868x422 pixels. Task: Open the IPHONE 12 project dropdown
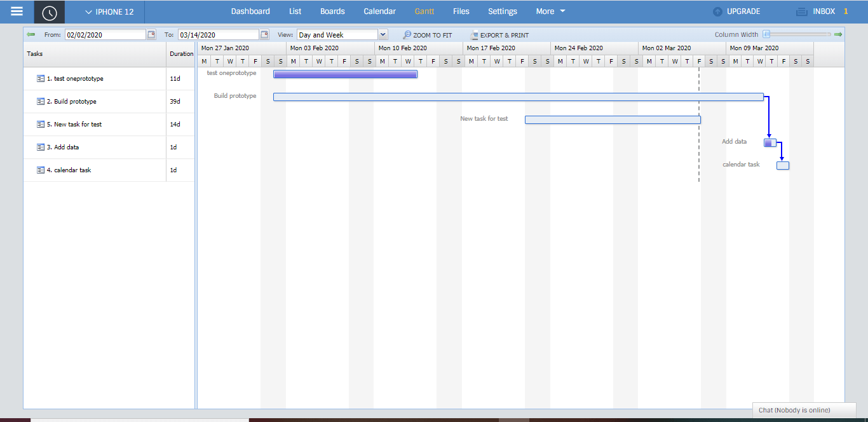click(109, 11)
